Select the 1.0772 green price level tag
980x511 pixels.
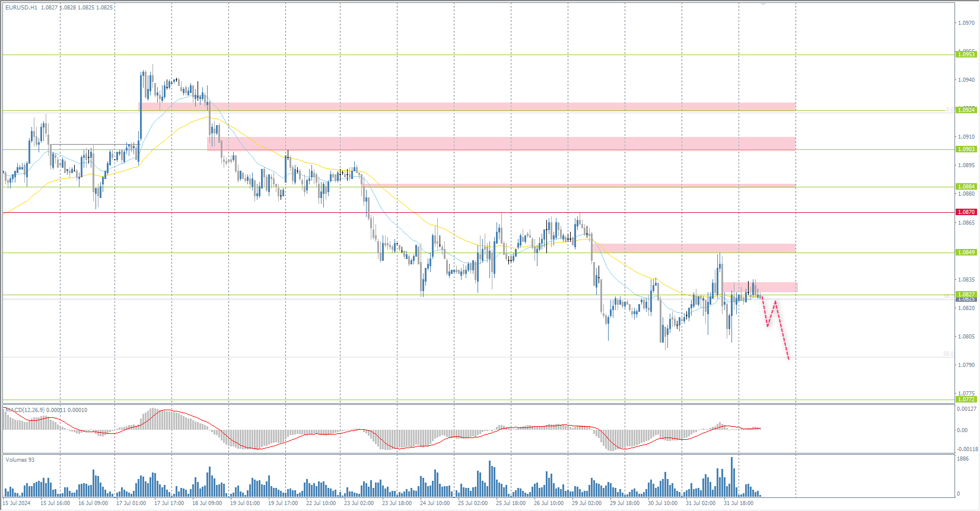tap(966, 400)
